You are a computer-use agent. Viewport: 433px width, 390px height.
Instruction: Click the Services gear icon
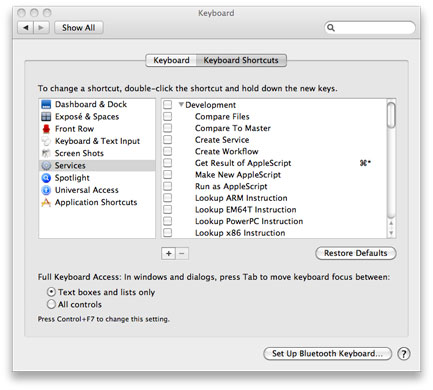[46, 165]
